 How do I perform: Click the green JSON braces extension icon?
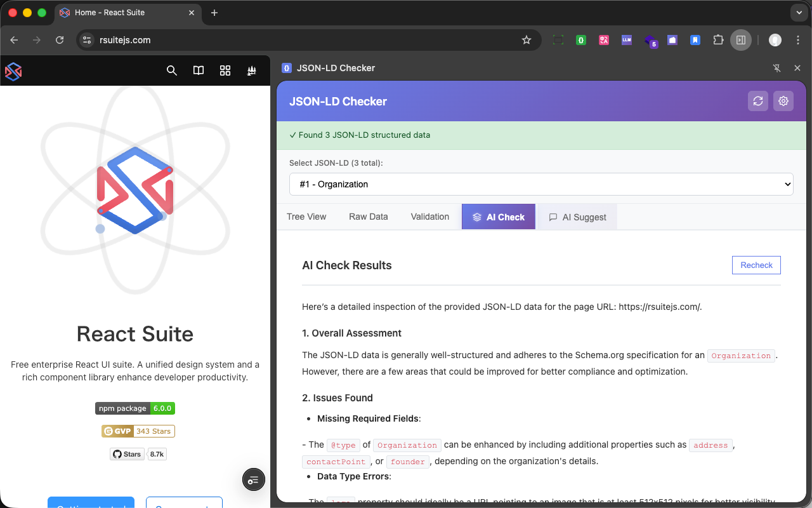pos(581,40)
